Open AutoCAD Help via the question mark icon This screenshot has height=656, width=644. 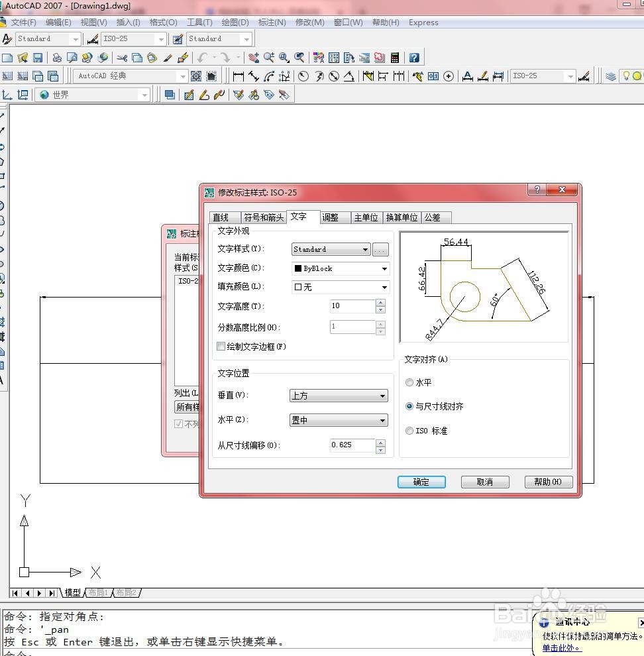click(414, 58)
